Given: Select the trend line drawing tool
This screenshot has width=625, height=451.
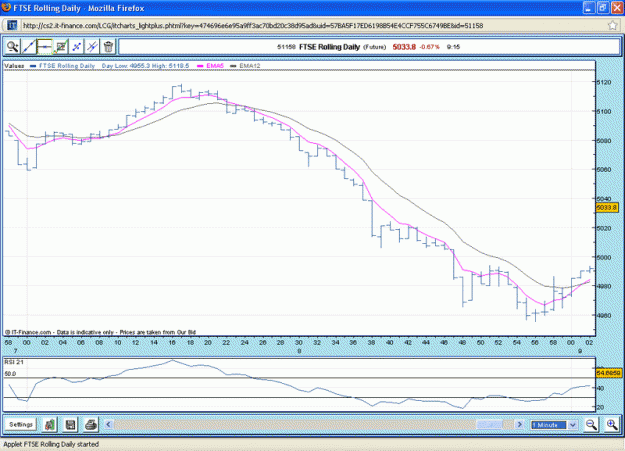Looking at the screenshot, I should click(x=28, y=47).
